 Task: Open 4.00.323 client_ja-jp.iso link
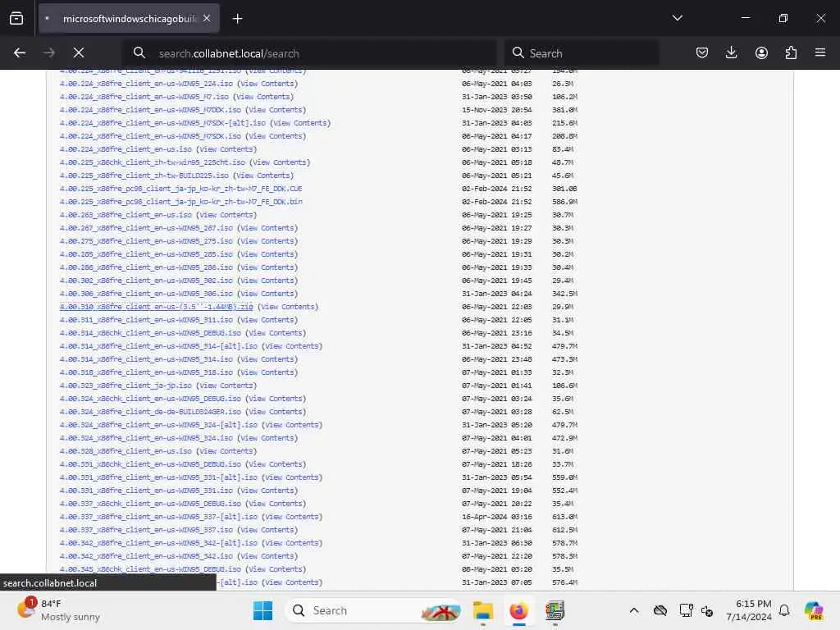click(126, 386)
